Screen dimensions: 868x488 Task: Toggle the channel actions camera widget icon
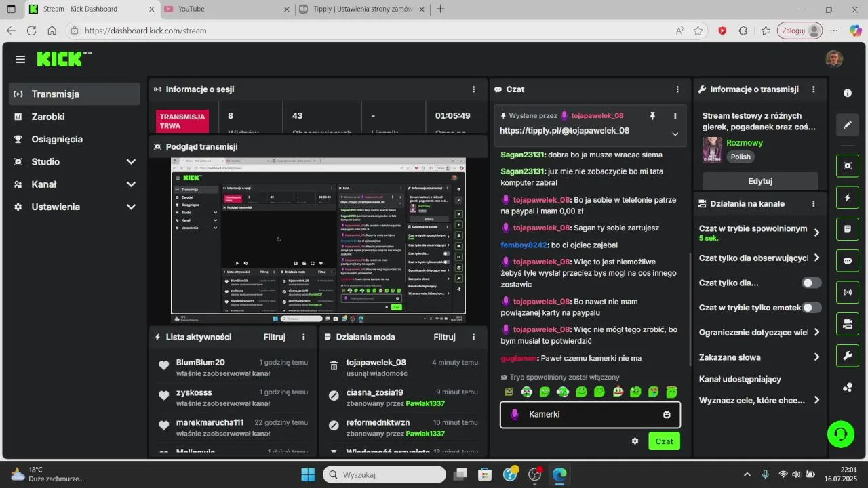pos(848,324)
